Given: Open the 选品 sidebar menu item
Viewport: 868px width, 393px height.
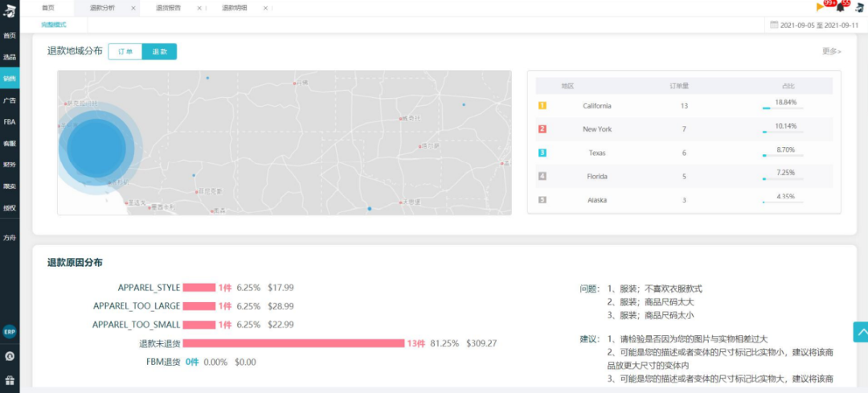Looking at the screenshot, I should tap(10, 57).
